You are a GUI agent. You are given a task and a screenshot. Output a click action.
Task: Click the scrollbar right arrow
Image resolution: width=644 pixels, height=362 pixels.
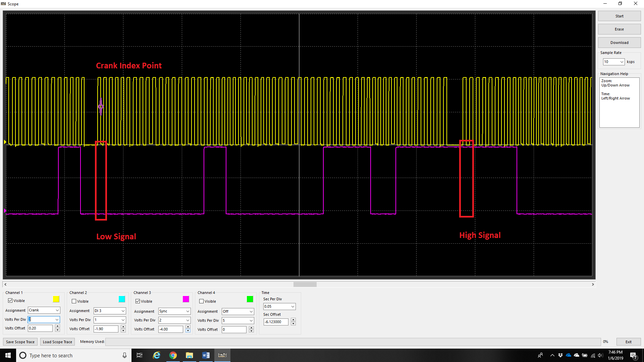pos(593,284)
